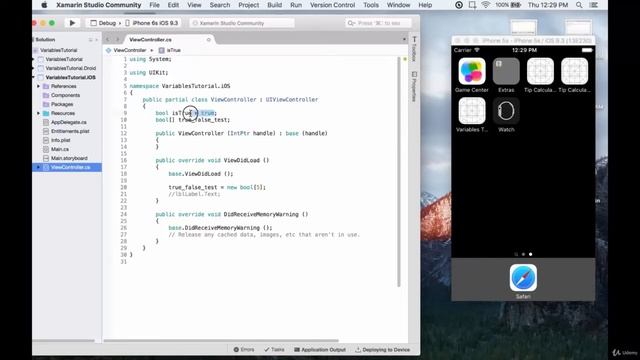Screen dimensions: 640x360
Task: Click the clock Thu 12:29 PM
Action: click(x=548, y=5)
